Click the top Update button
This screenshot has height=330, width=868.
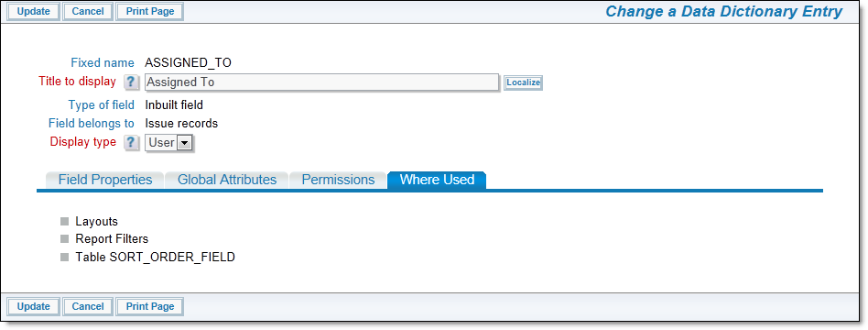[x=33, y=11]
